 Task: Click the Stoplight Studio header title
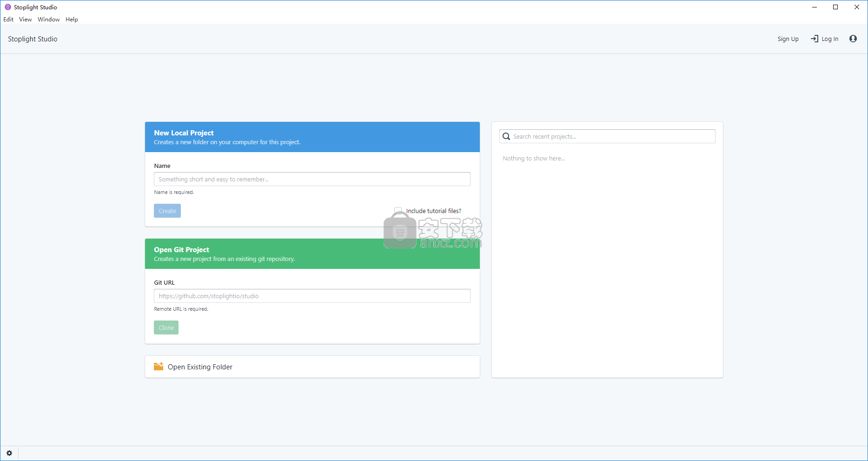[33, 39]
